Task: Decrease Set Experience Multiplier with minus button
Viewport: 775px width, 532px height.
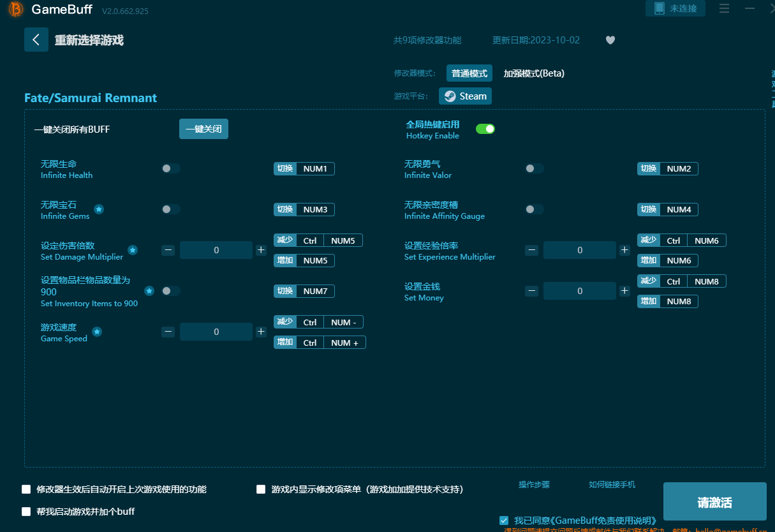Action: click(x=532, y=251)
